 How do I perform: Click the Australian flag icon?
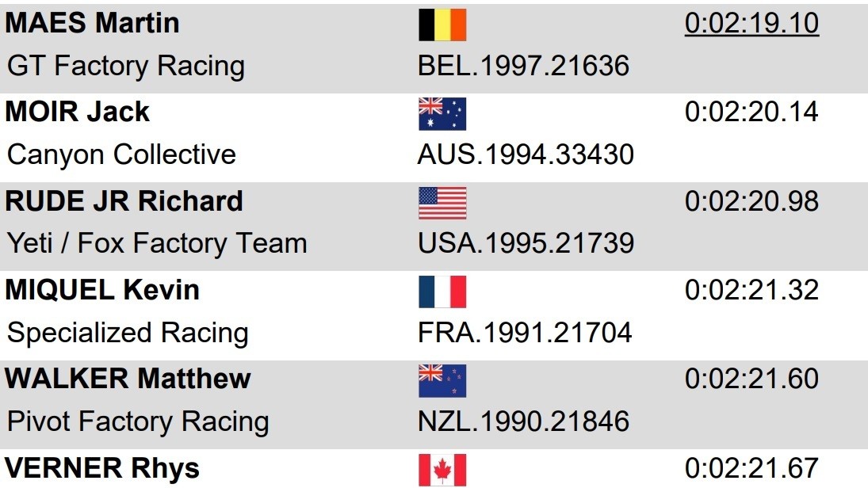pos(442,114)
